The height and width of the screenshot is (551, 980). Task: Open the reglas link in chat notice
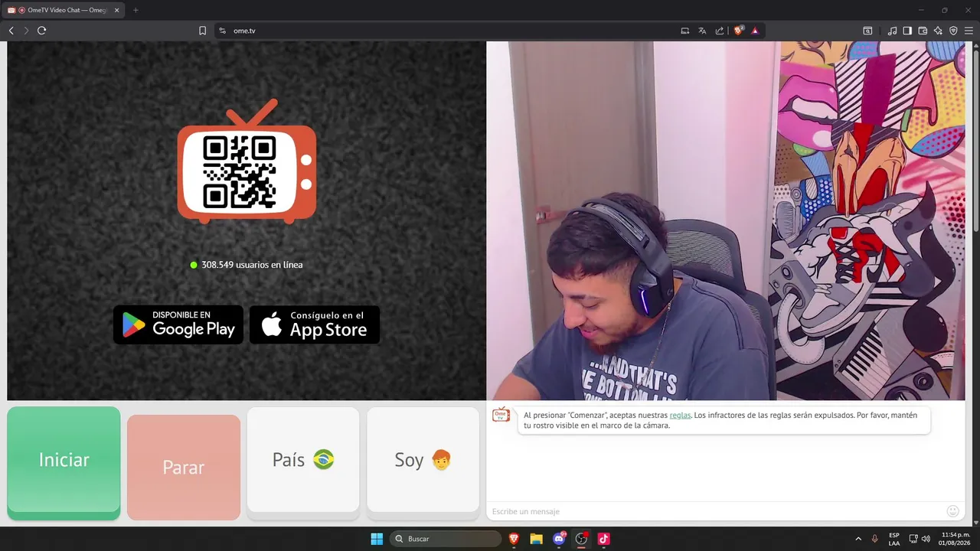[680, 415]
